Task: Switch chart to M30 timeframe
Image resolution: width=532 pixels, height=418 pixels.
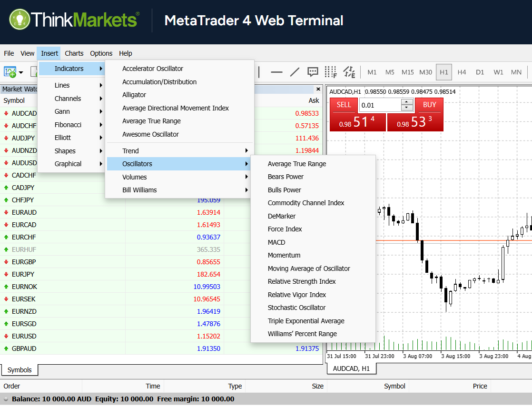Action: point(425,72)
